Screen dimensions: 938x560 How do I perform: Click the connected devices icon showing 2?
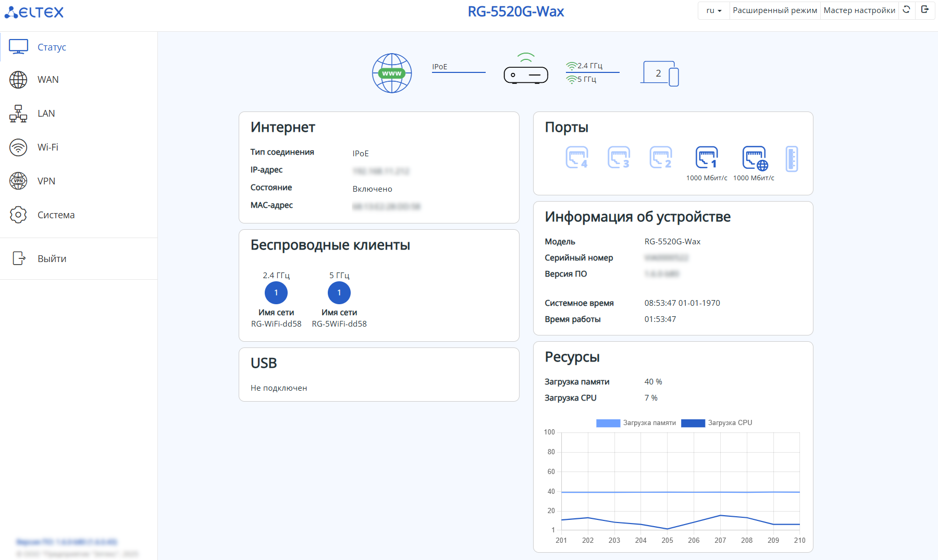point(660,73)
